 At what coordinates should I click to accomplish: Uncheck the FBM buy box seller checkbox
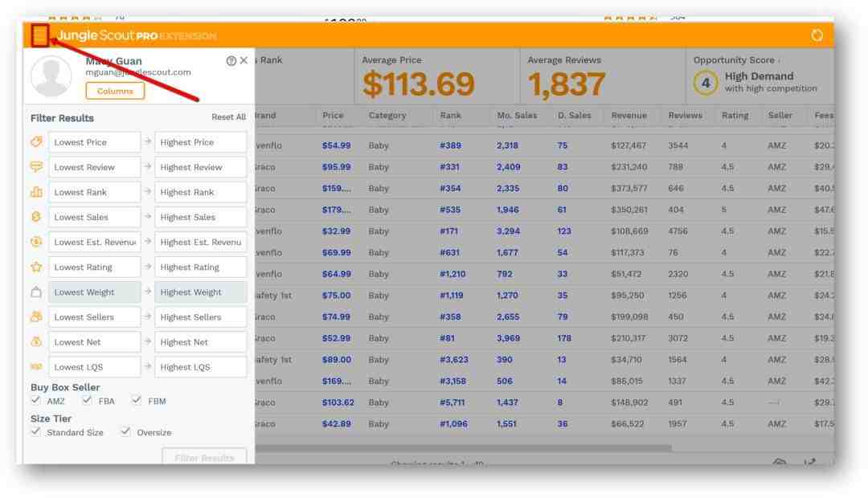[137, 400]
